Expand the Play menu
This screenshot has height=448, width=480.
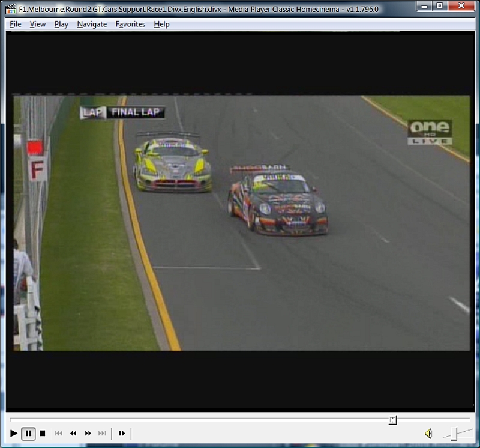(61, 24)
